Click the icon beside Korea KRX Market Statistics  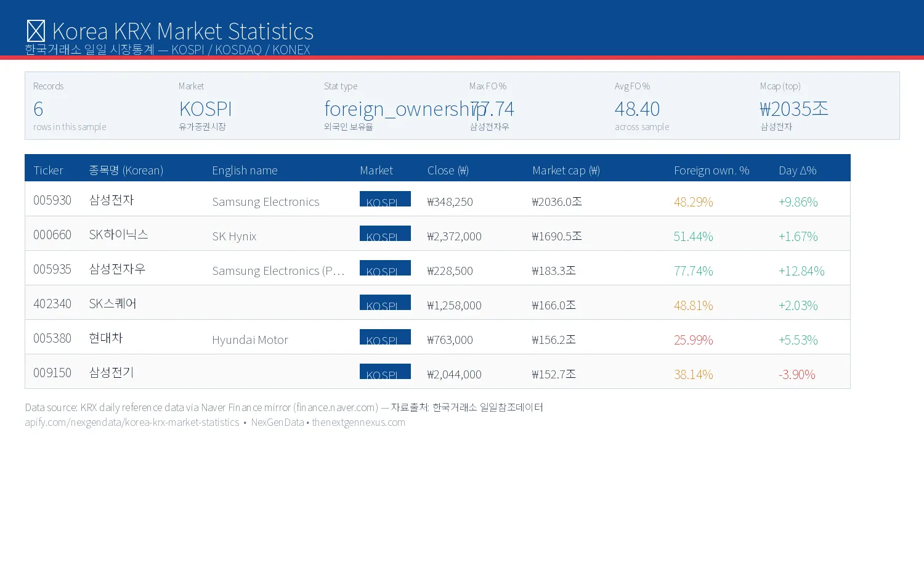pos(36,31)
